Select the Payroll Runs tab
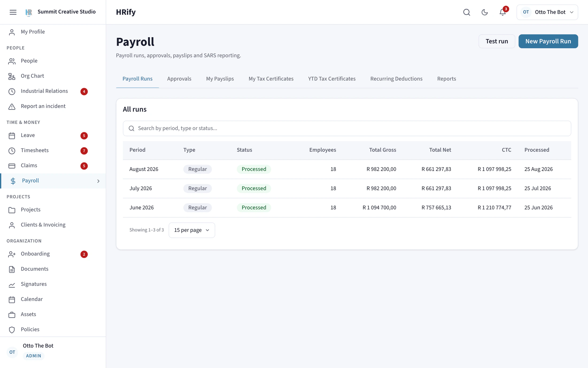The width and height of the screenshot is (588, 368). click(x=137, y=79)
